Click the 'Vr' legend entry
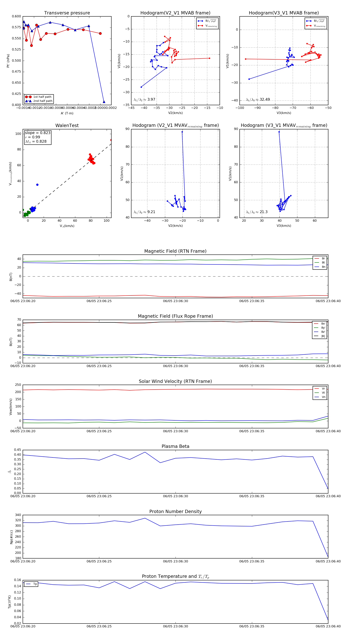Screen dimensions: 351x644 (x=320, y=389)
